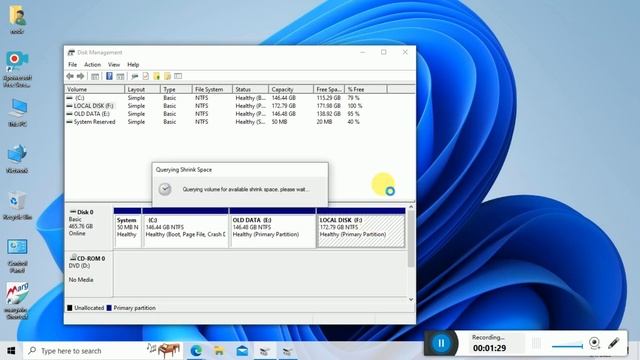640x360 pixels.
Task: Click the Back arrow in Disk Management toolbar
Action: 70,76
